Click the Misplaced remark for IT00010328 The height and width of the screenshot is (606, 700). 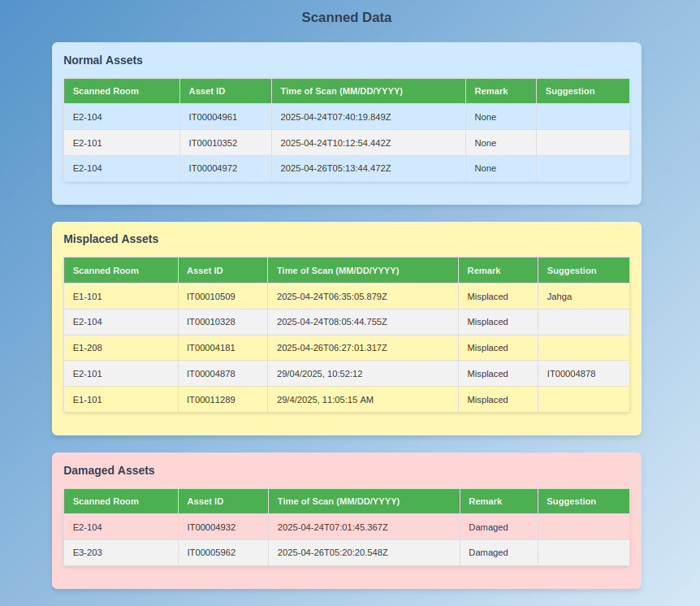487,322
